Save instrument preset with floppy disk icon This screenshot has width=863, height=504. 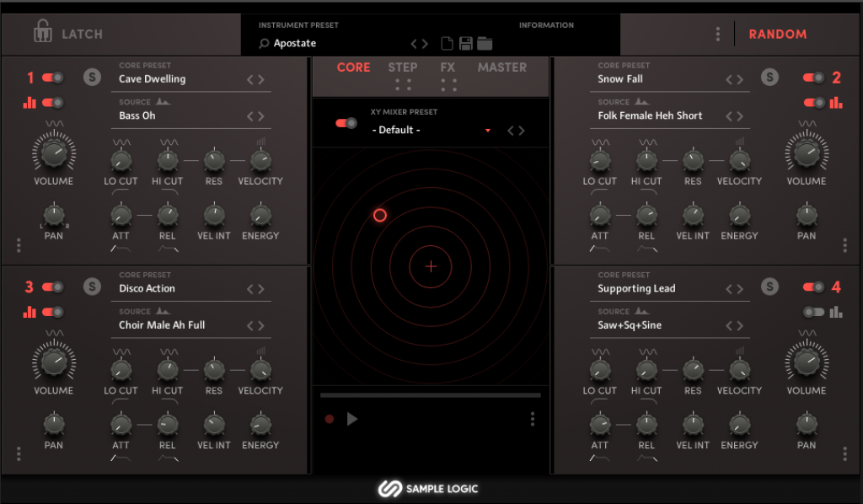pos(465,44)
